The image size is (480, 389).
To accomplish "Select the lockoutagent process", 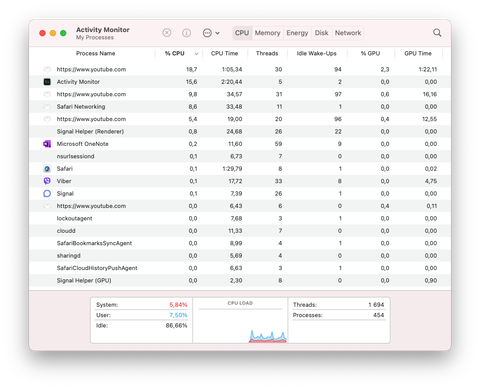I will pyautogui.click(x=74, y=218).
